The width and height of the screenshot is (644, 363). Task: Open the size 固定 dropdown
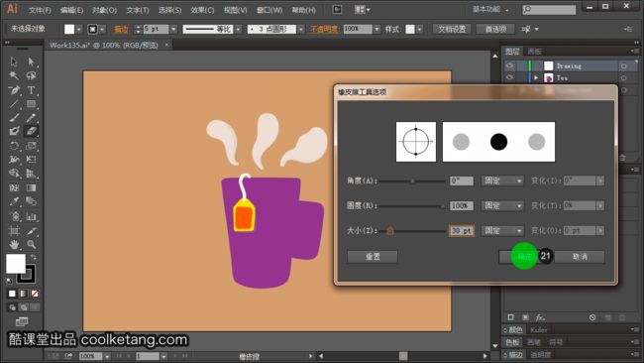pos(502,231)
